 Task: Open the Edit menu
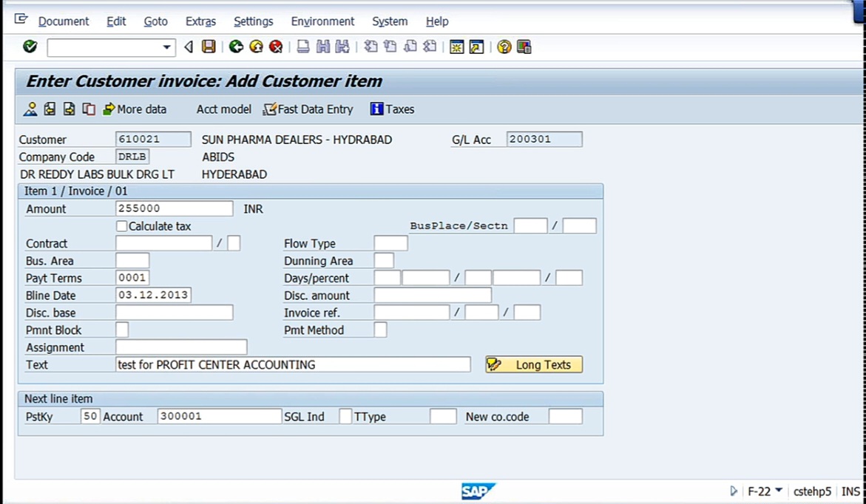(x=116, y=21)
